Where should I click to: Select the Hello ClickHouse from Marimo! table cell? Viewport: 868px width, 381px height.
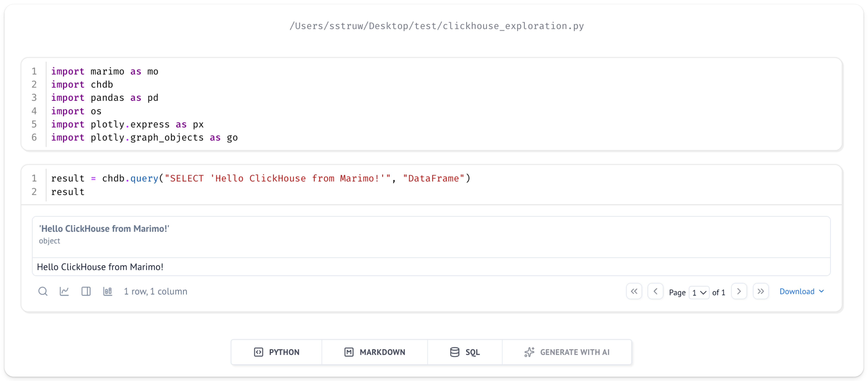pos(100,267)
